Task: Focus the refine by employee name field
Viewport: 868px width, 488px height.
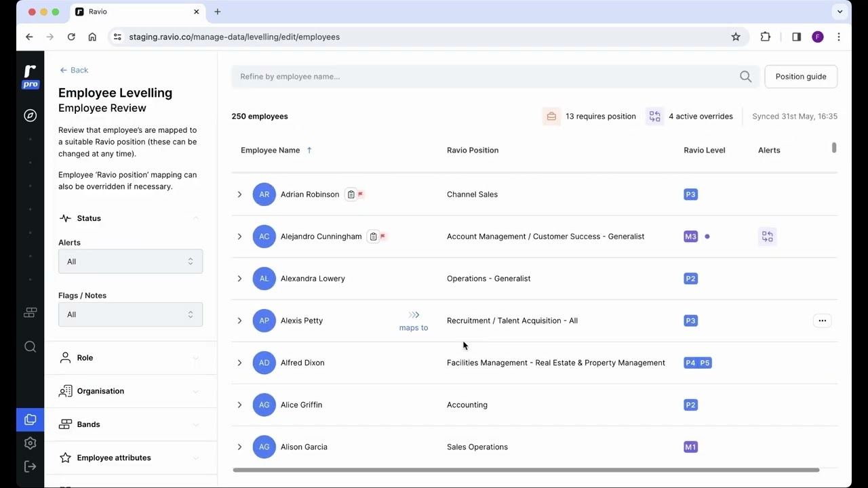Action: 495,77
